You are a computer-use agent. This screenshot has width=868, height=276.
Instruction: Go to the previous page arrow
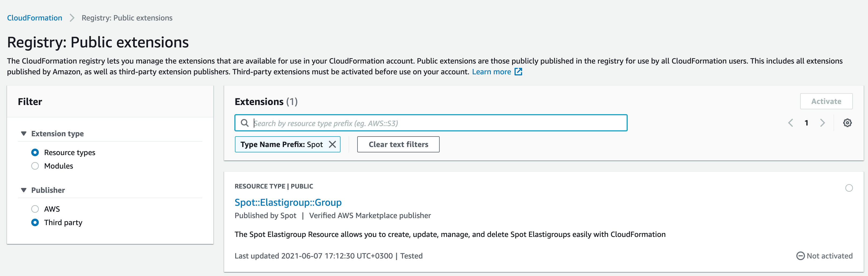point(790,123)
